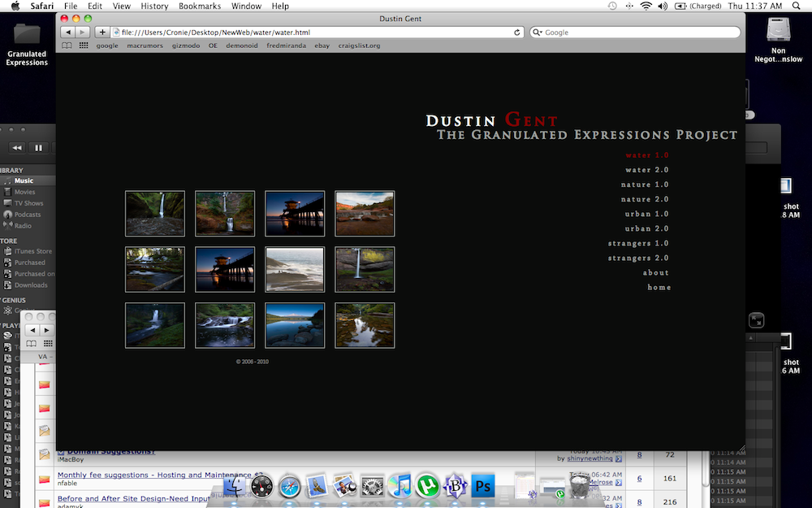Open the Window menu

pyautogui.click(x=246, y=7)
